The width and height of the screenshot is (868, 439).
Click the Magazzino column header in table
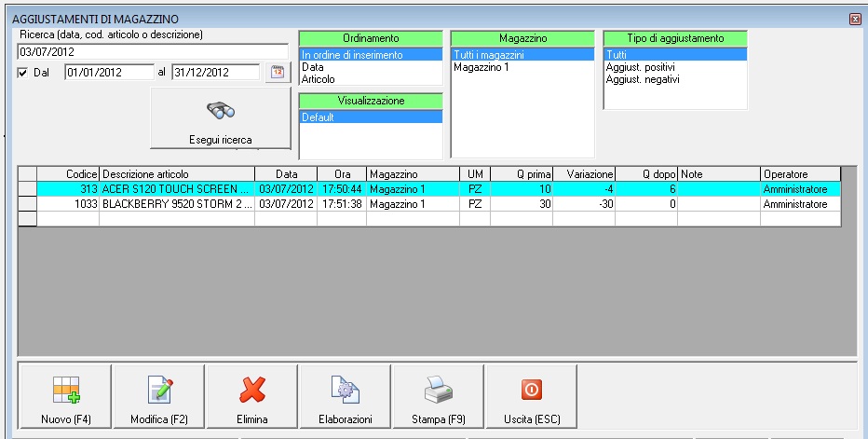413,174
